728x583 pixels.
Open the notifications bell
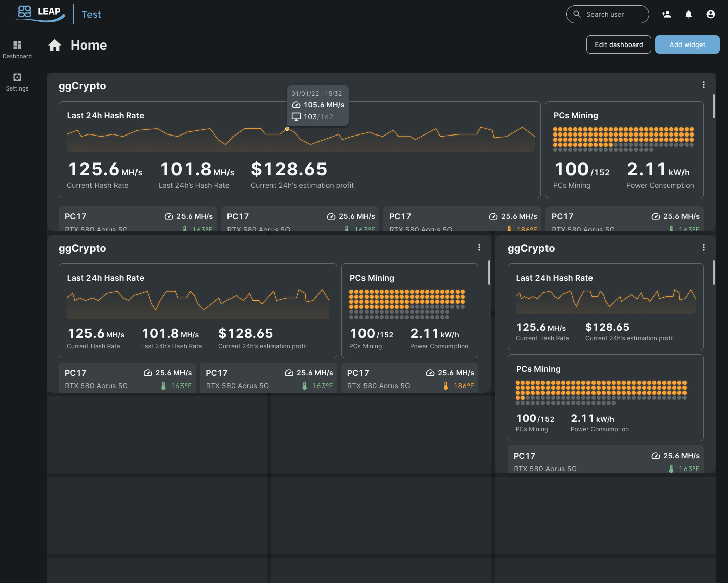[x=689, y=14]
